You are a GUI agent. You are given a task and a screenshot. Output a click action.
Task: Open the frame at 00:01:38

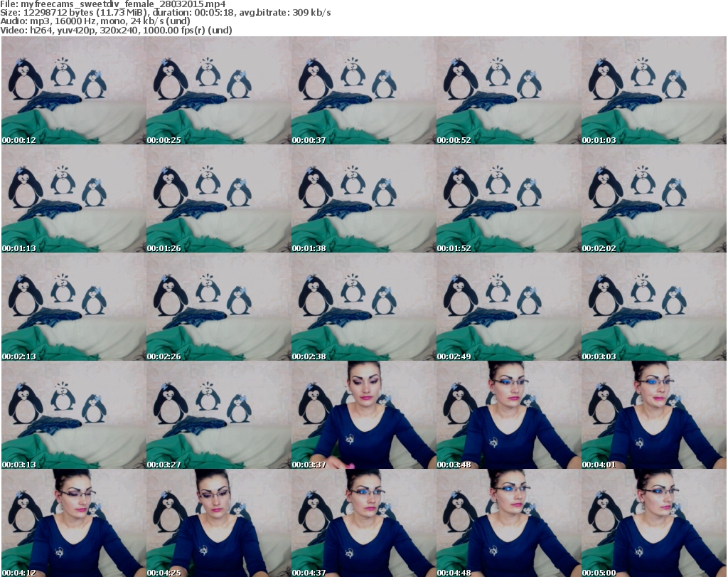tap(363, 198)
